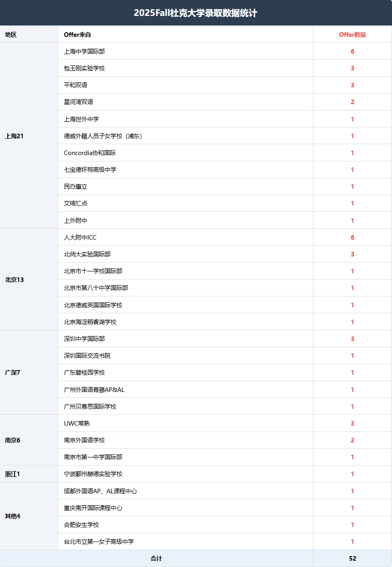Click the 地区 column header
Viewport: 392px width, 567px height.
tap(11, 35)
